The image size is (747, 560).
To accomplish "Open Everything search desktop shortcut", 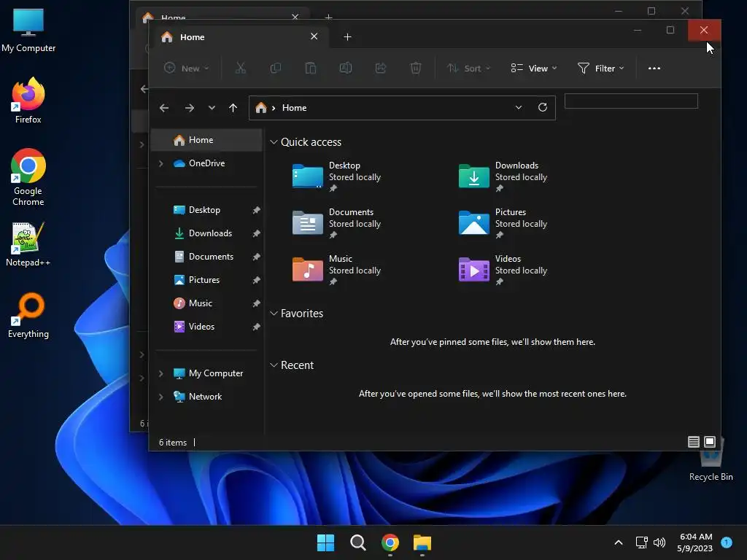I will click(x=28, y=316).
